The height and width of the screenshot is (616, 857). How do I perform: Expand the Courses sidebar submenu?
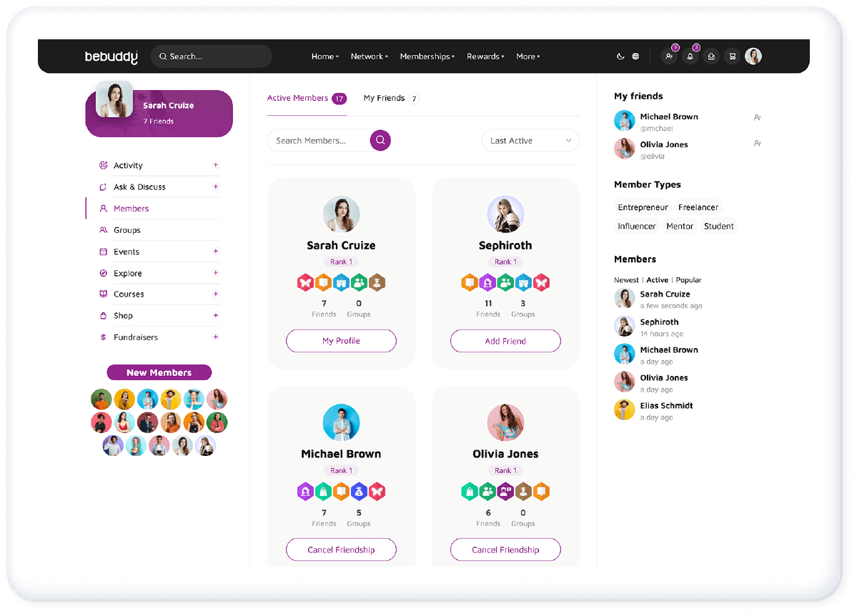point(216,294)
